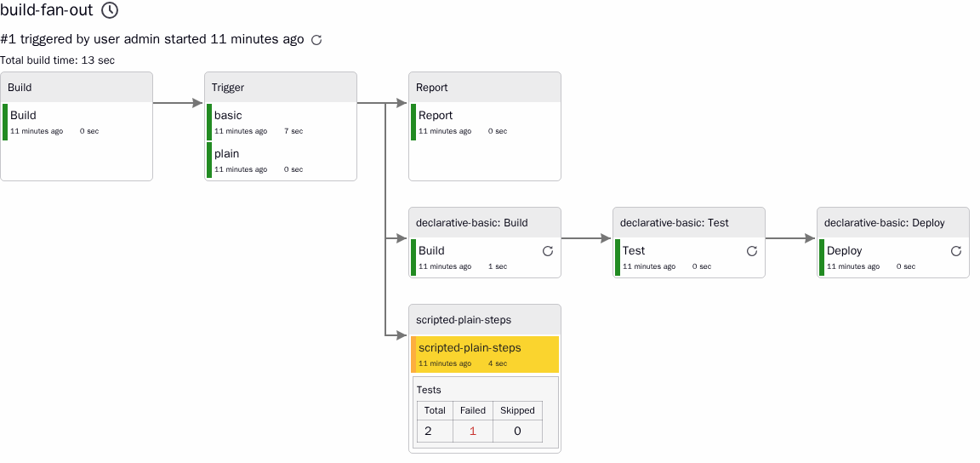This screenshot has height=463, width=980.
Task: Rebuild the declarative-basic Test stage
Action: pos(752,251)
